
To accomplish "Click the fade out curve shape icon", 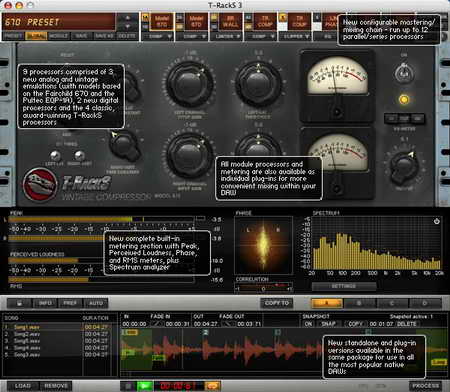I will (x=229, y=324).
